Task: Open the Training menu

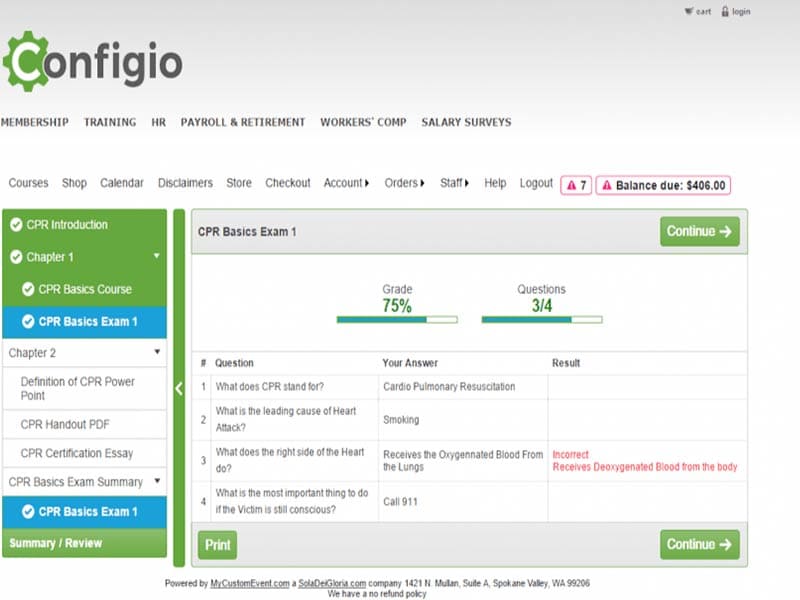Action: (x=110, y=121)
